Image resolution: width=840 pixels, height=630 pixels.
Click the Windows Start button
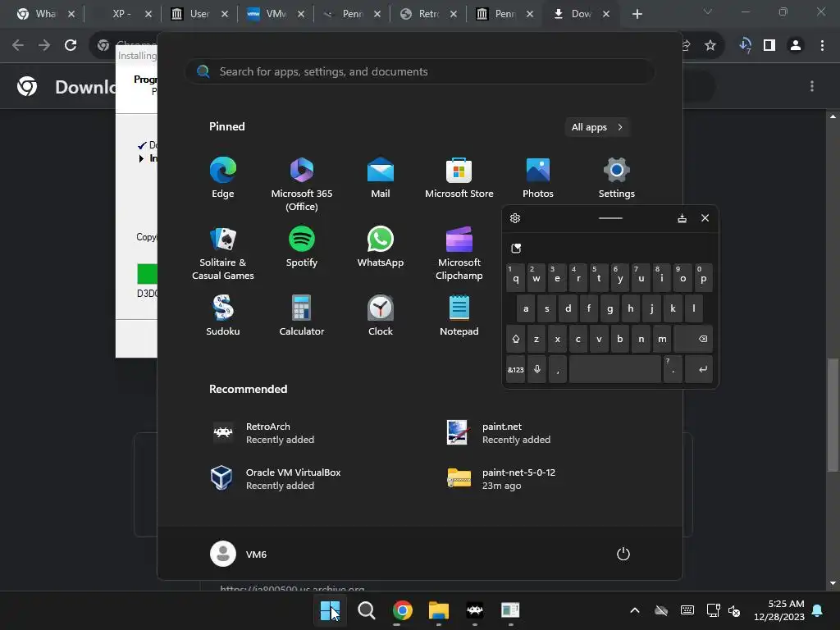point(330,610)
